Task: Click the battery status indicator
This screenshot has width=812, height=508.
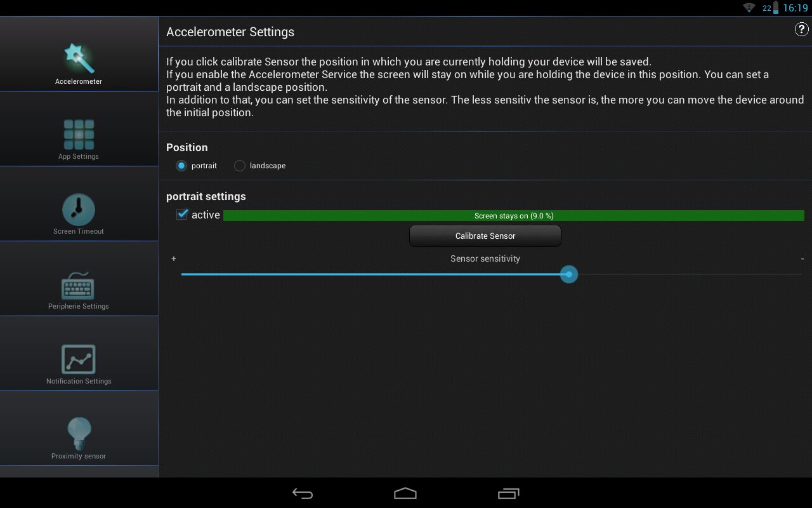Action: [x=775, y=8]
